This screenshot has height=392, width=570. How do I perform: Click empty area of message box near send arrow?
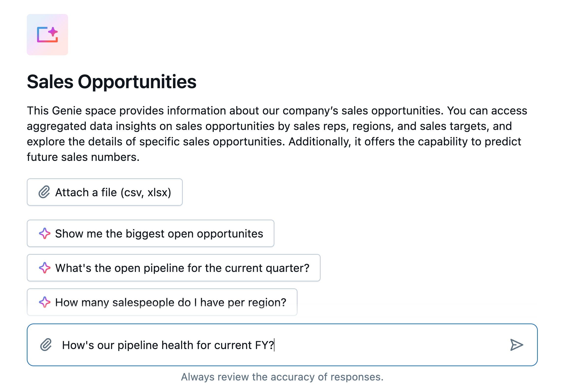click(418, 345)
